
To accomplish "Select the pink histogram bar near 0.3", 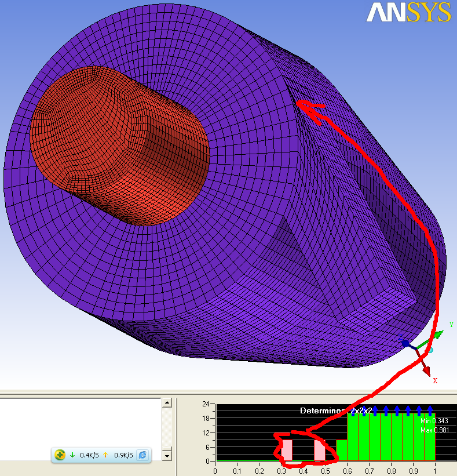I will (287, 450).
